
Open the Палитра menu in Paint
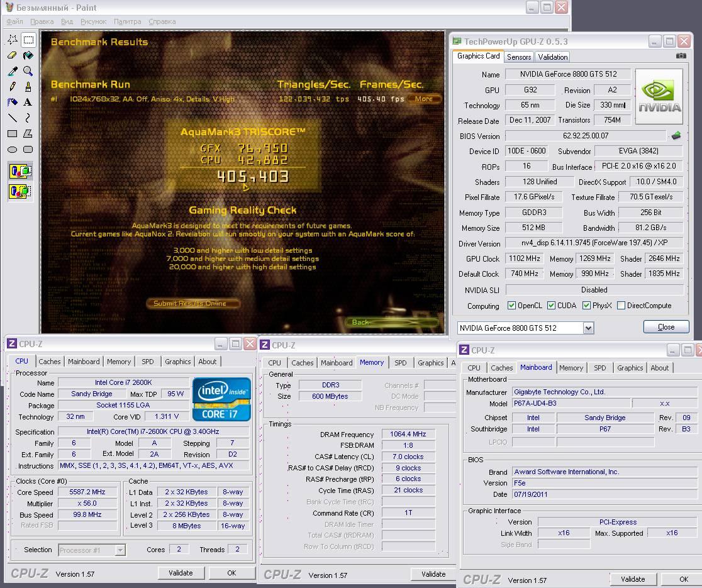click(x=127, y=21)
